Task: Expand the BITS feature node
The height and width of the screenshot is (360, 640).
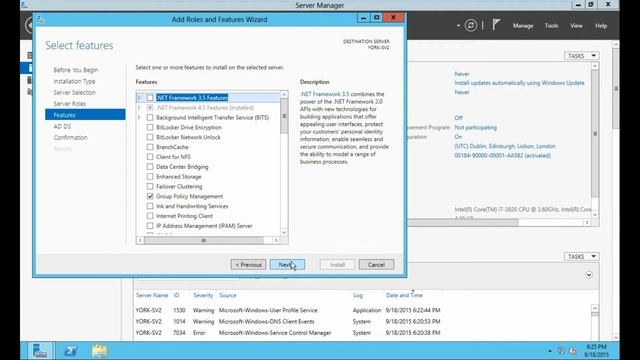Action: click(x=140, y=118)
